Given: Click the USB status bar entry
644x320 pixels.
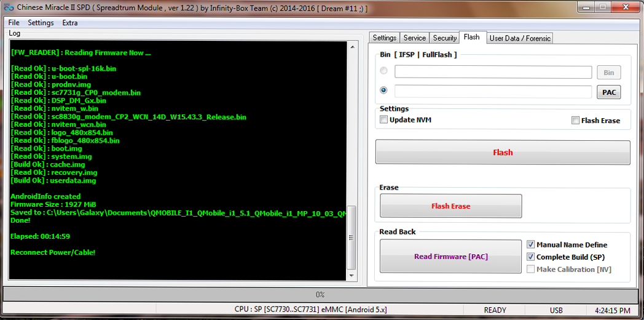Looking at the screenshot, I should point(556,310).
